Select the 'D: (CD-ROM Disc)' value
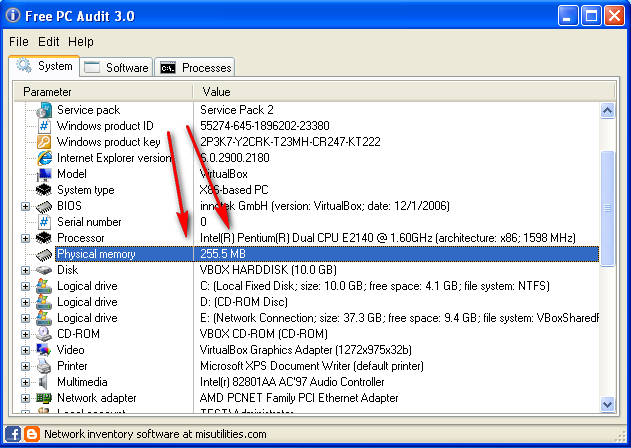This screenshot has height=448, width=631. tap(243, 302)
